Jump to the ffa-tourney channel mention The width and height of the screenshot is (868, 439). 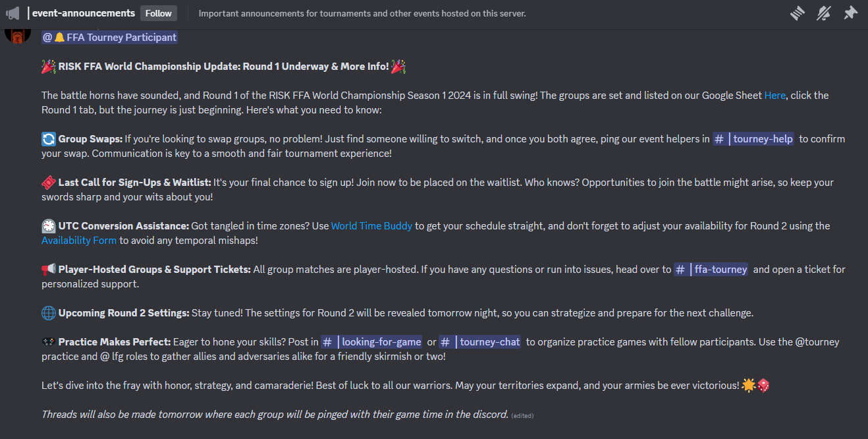(x=712, y=270)
